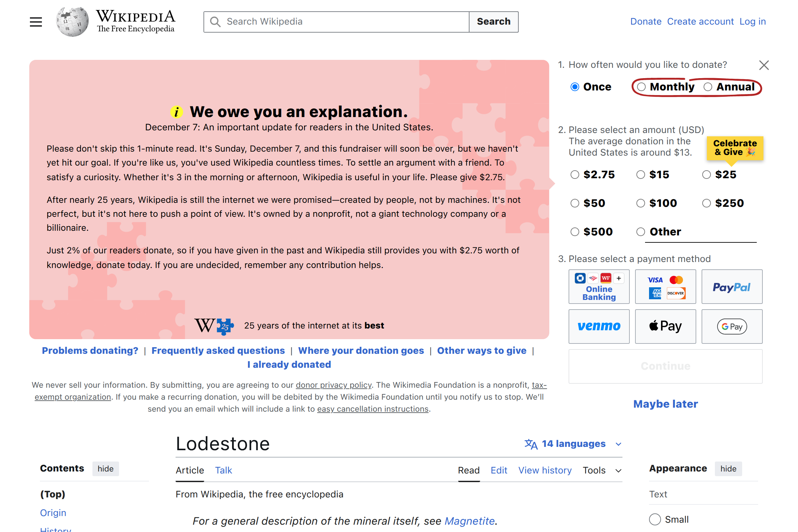Close the donation banner

click(x=764, y=65)
